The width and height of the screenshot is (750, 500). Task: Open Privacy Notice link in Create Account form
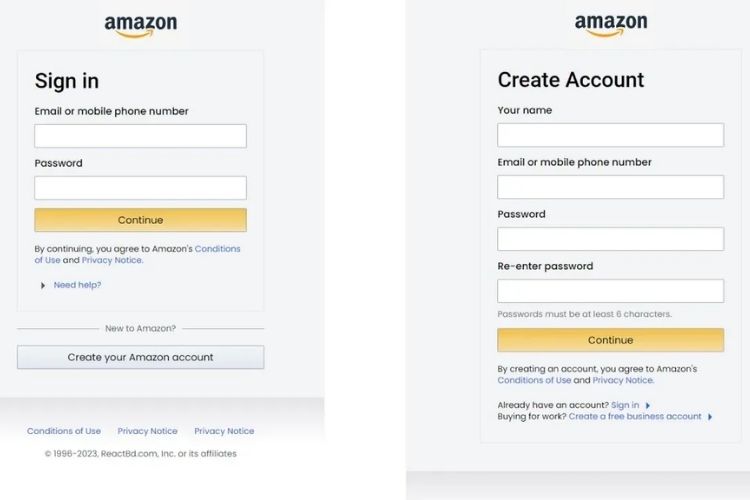623,380
